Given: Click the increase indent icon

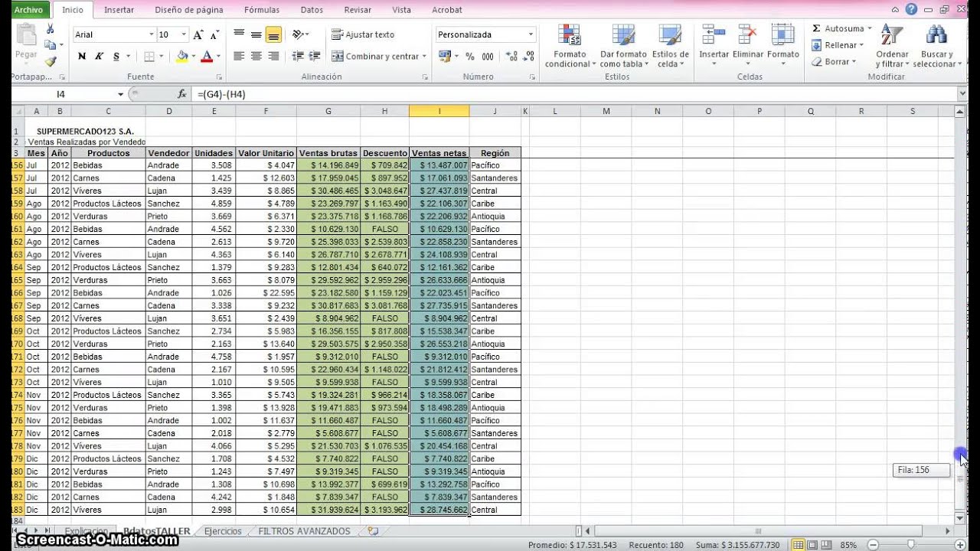Looking at the screenshot, I should click(314, 56).
